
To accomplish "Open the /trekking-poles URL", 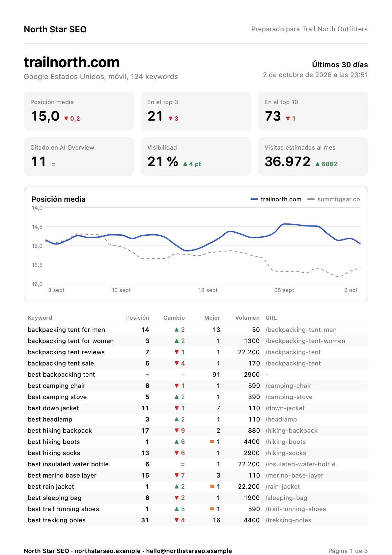I will (x=288, y=520).
